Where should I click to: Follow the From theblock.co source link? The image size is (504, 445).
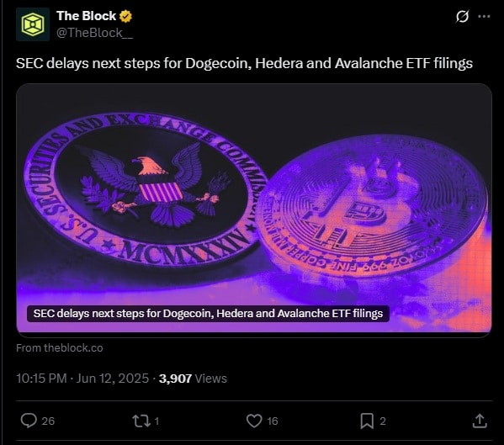click(x=60, y=348)
